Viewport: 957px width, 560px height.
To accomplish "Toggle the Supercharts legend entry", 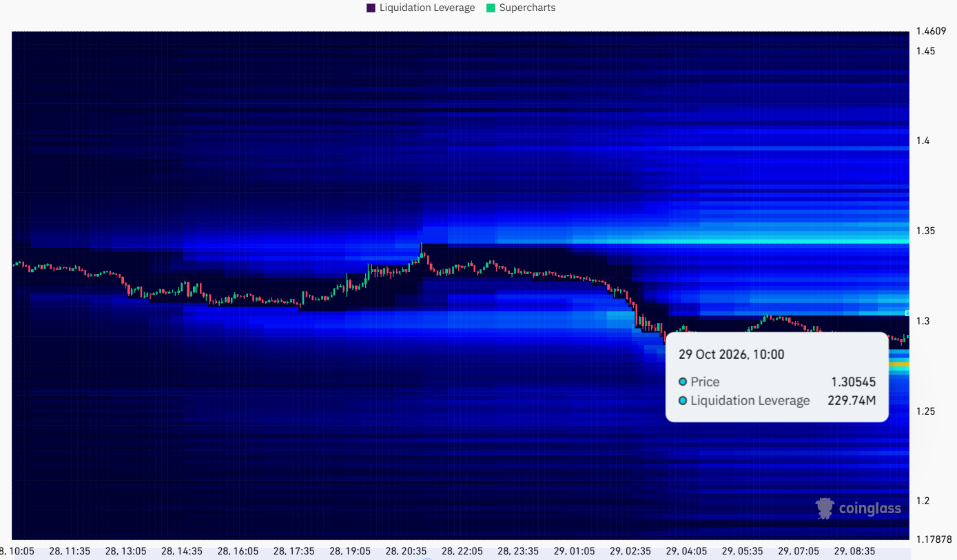I will tap(520, 8).
